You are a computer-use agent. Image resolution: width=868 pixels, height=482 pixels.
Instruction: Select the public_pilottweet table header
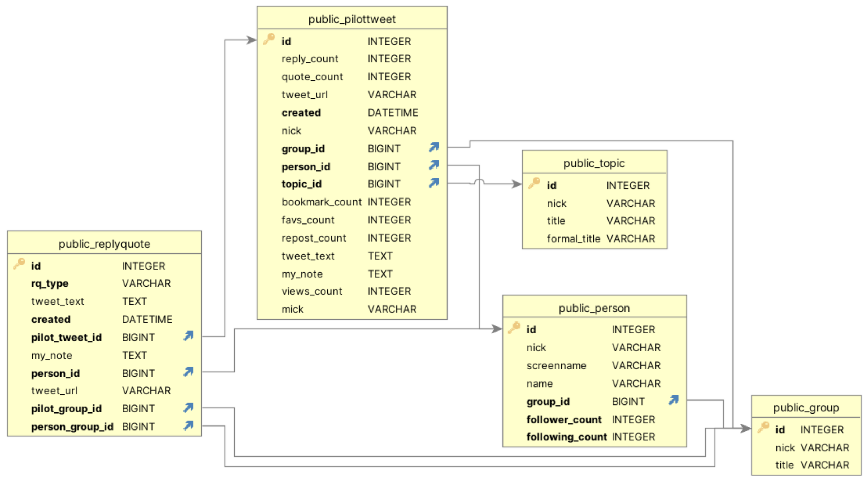coord(352,19)
